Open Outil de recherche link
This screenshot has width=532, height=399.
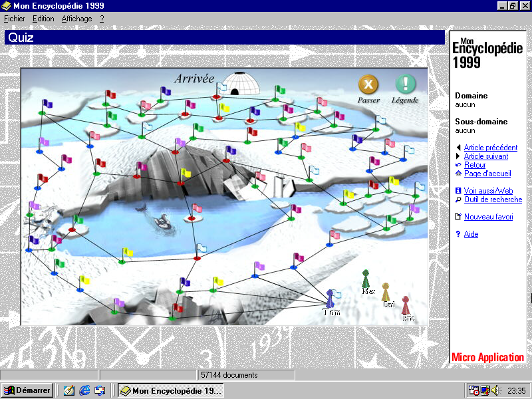tap(493, 199)
